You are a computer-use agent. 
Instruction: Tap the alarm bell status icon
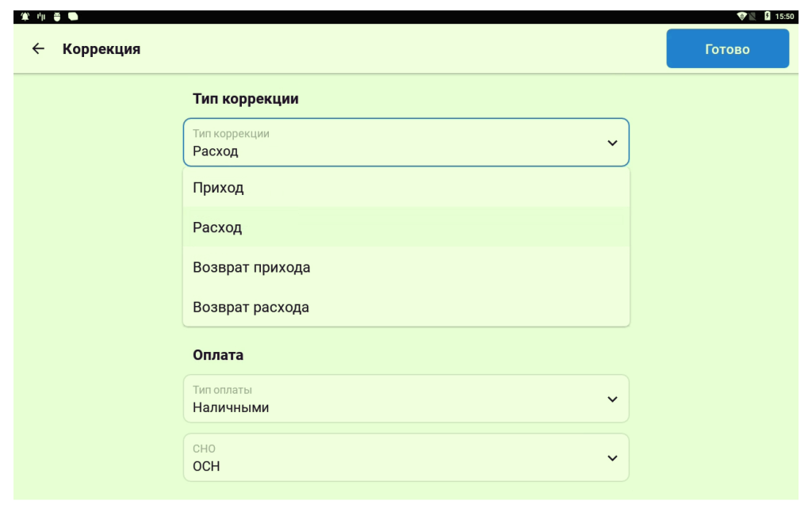(25, 17)
